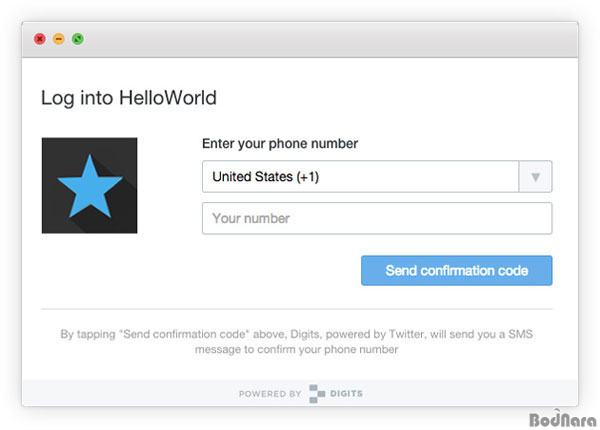This screenshot has width=600, height=430.
Task: Click the Log into HelloWorld heading
Action: coord(129,98)
